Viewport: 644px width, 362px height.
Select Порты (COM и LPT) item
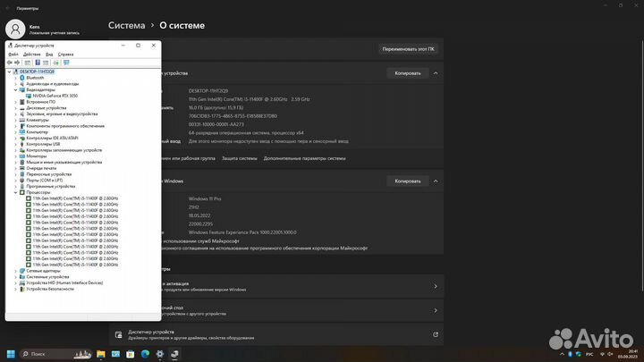coord(45,181)
